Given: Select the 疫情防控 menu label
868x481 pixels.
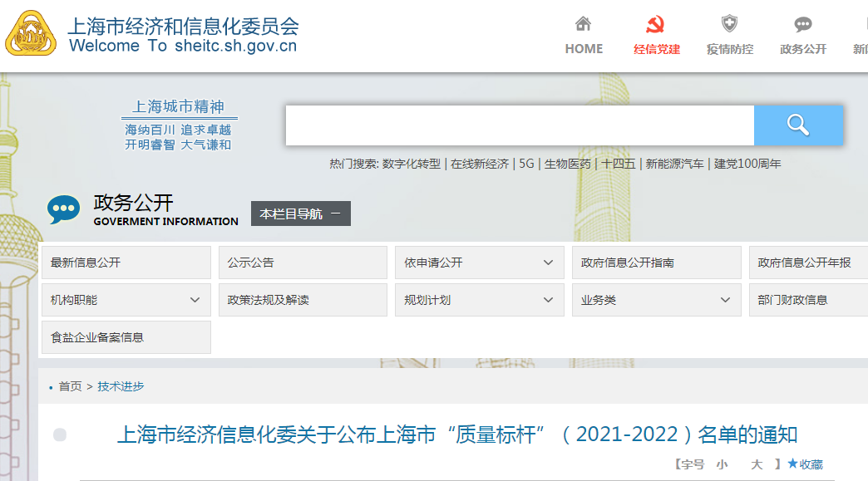Looking at the screenshot, I should tap(730, 49).
